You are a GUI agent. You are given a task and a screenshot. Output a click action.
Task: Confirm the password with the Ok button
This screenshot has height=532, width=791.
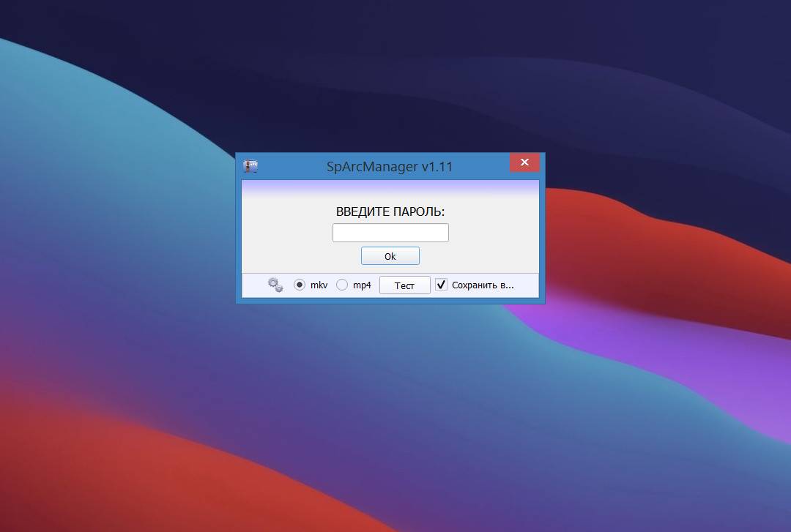pos(390,256)
